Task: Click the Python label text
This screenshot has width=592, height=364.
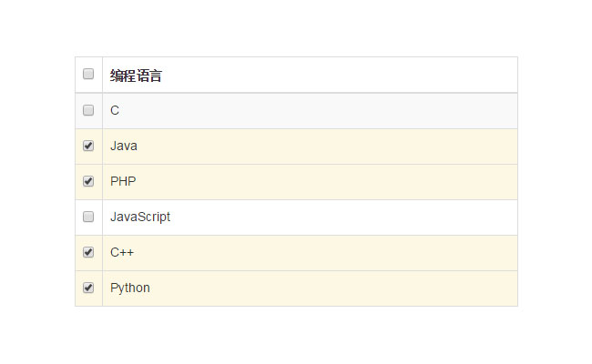Action: pyautogui.click(x=130, y=288)
